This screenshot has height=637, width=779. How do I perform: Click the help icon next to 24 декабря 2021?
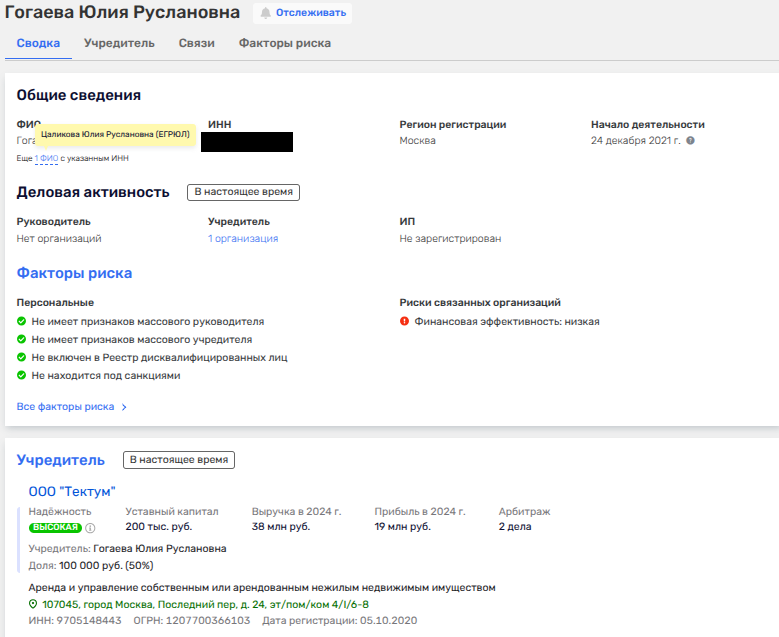690,141
